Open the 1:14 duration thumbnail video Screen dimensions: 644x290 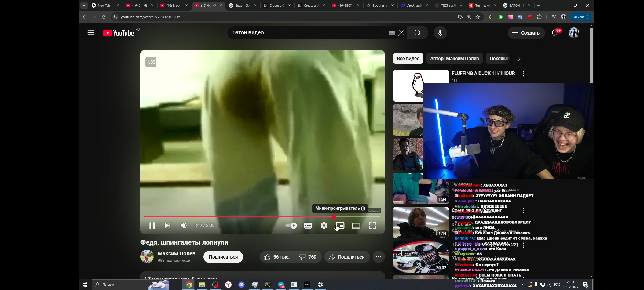[x=421, y=223]
